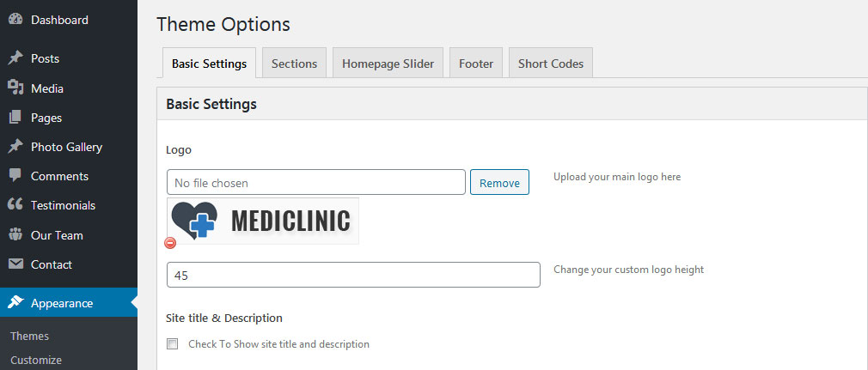The image size is (868, 370).
Task: Click the Remove logo button
Action: 499,183
